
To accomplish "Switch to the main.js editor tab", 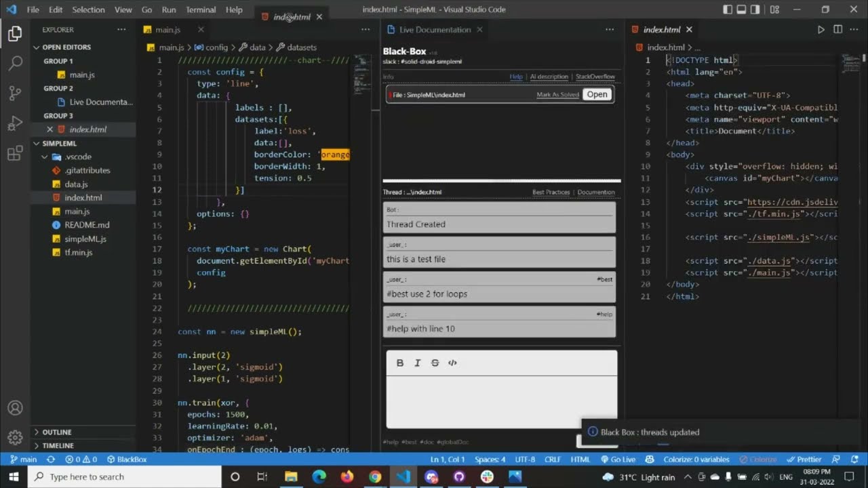I will click(x=167, y=30).
